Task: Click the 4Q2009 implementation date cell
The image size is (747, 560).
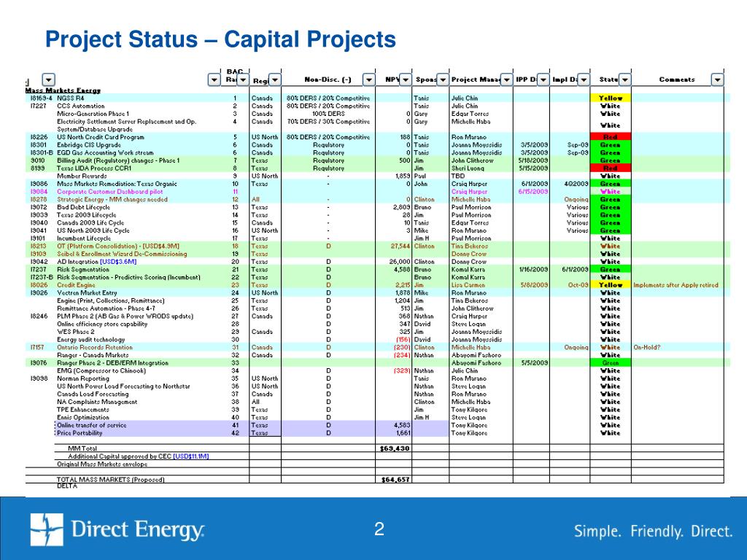Action: pos(576,184)
